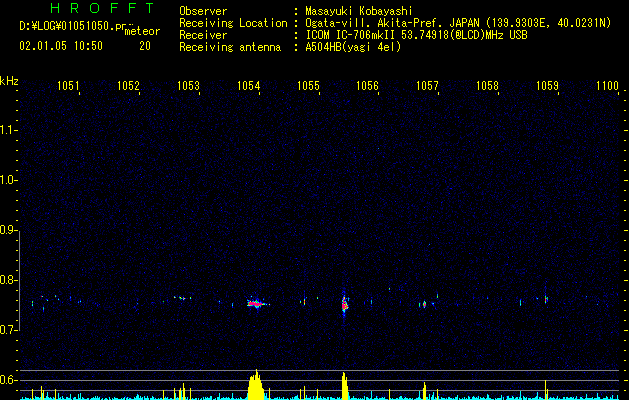Click the Receiving Location label
Image resolution: width=629 pixels, height=400 pixels.
[x=233, y=23]
